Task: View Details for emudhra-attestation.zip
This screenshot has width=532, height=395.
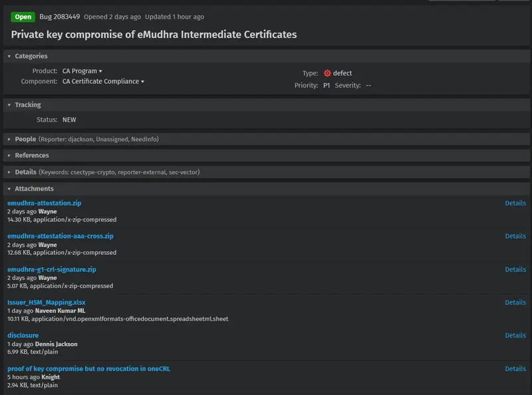Action: (515, 203)
